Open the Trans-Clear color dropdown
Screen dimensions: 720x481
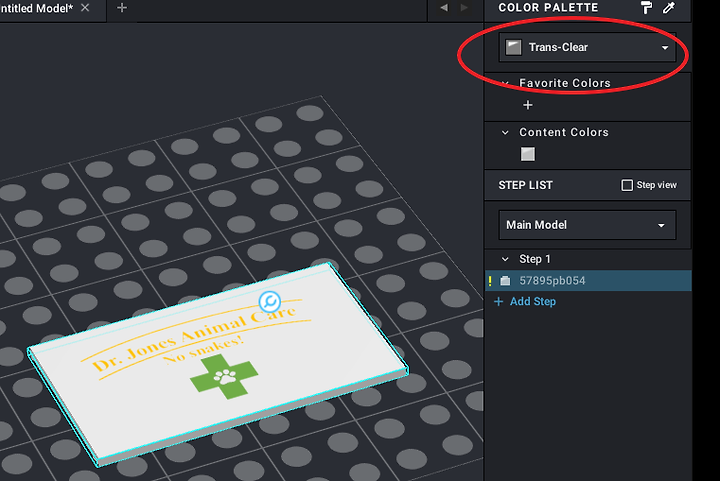pyautogui.click(x=587, y=47)
